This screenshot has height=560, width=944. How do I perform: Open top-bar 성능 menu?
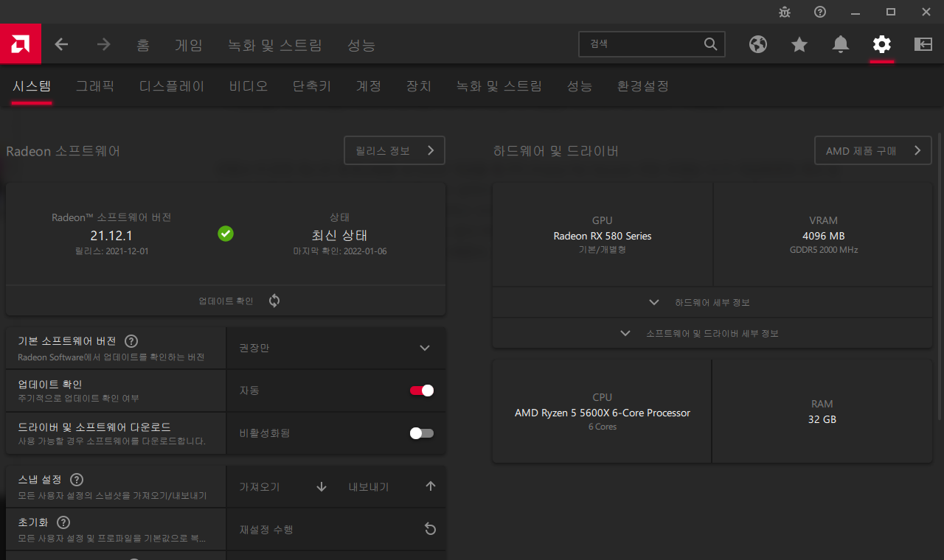[x=361, y=45]
